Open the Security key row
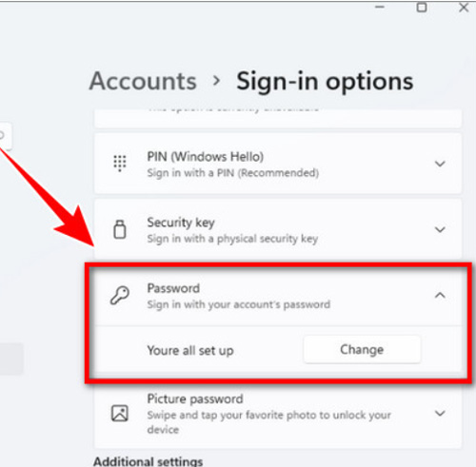The height and width of the screenshot is (467, 476). [278, 229]
